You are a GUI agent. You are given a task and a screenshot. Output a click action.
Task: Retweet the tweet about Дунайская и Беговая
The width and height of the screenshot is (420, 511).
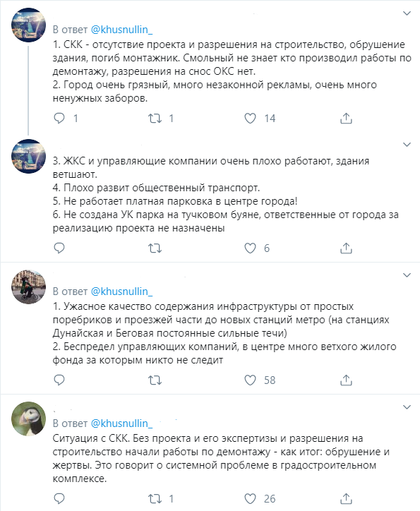pos(155,380)
